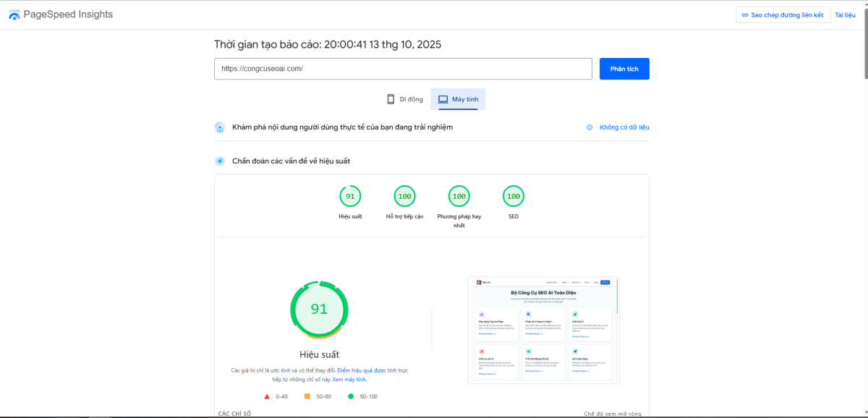868x418 pixels.
Task: Open the Tài liệu link
Action: pyautogui.click(x=845, y=15)
